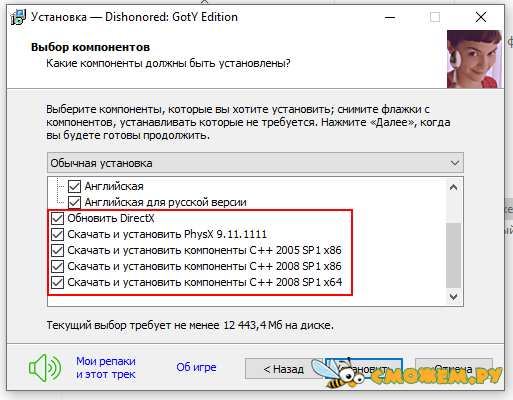Click the portrait image in header
513x400 pixels.
[x=474, y=59]
